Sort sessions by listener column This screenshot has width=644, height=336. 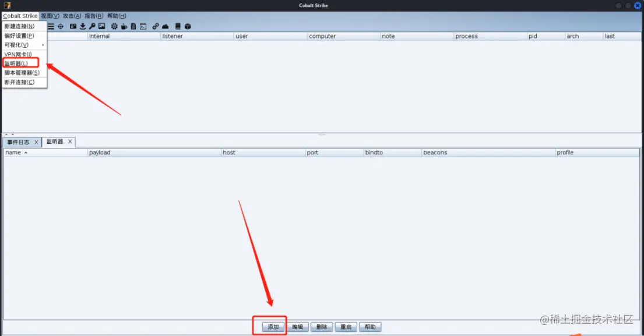point(197,36)
